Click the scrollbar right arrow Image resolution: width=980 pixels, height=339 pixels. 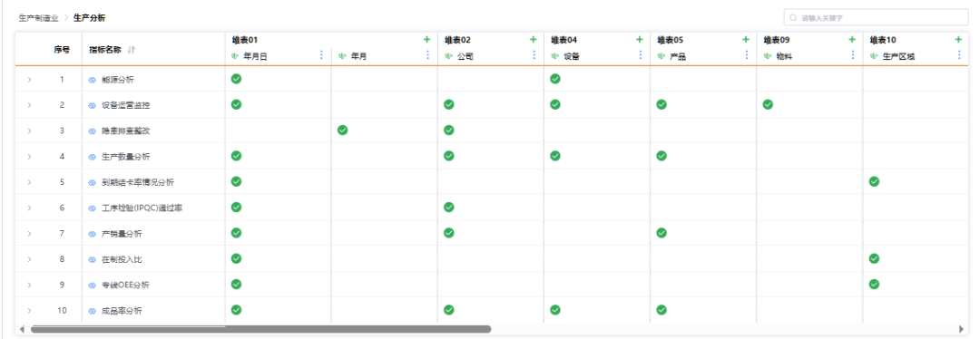[x=961, y=329]
